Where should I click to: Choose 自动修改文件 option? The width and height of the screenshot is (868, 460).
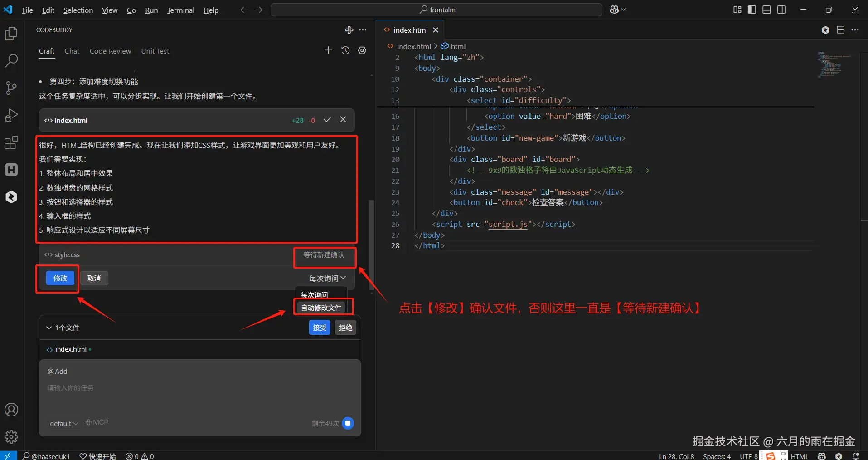[x=321, y=308]
